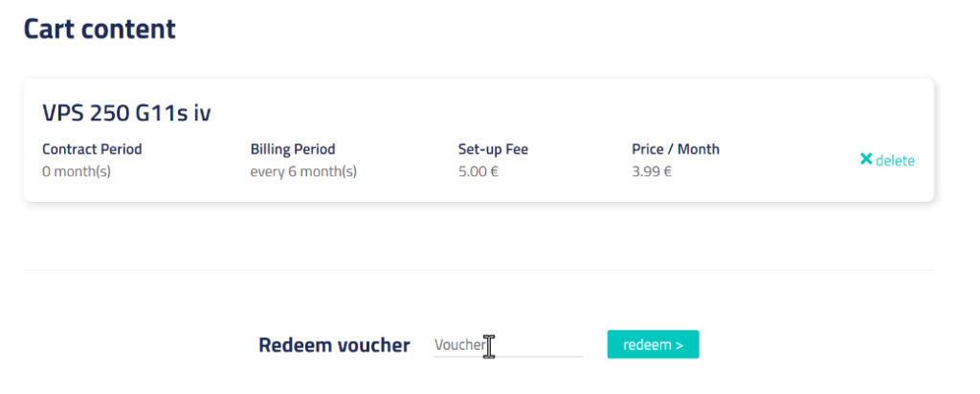Image resolution: width=980 pixels, height=394 pixels.
Task: Click the divider line below the cart item
Action: (479, 271)
